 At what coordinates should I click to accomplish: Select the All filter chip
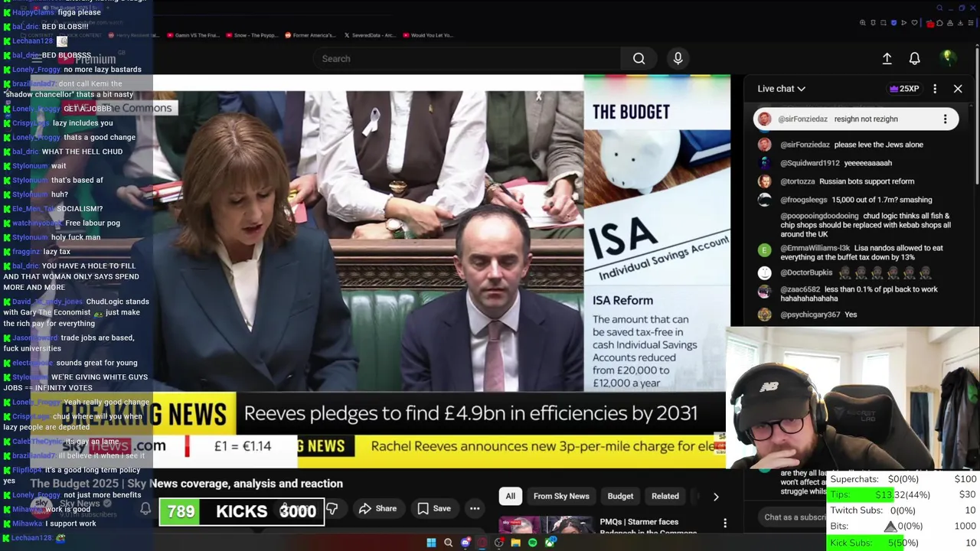click(511, 496)
